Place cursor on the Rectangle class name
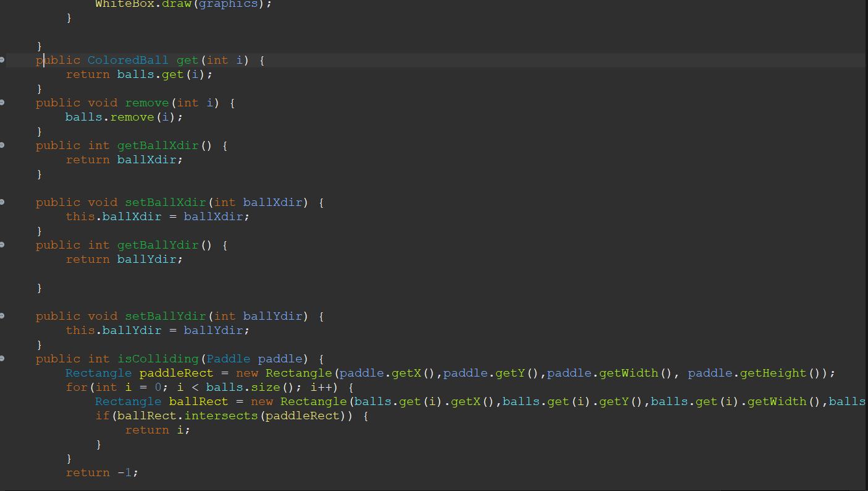Screen dimensions: 868x491 (98, 373)
